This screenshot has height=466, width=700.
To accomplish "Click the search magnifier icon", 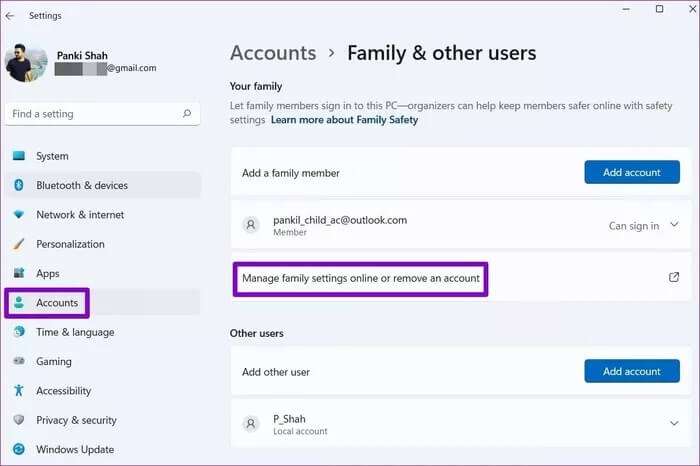I will (187, 114).
